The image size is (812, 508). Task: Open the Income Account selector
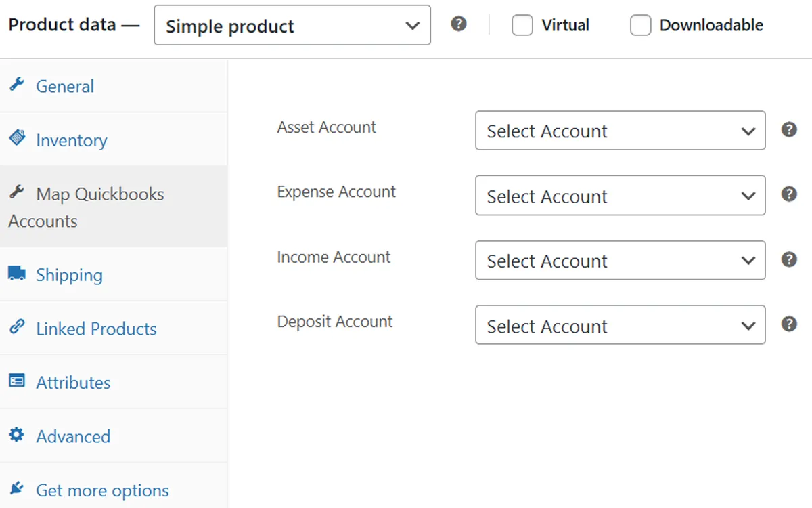coord(619,261)
